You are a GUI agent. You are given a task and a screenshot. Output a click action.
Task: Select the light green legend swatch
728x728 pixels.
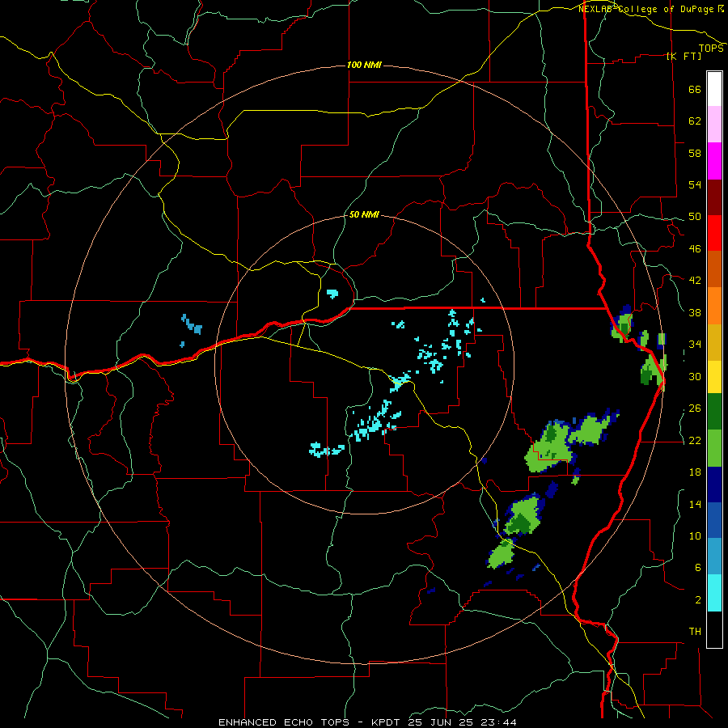click(x=714, y=448)
